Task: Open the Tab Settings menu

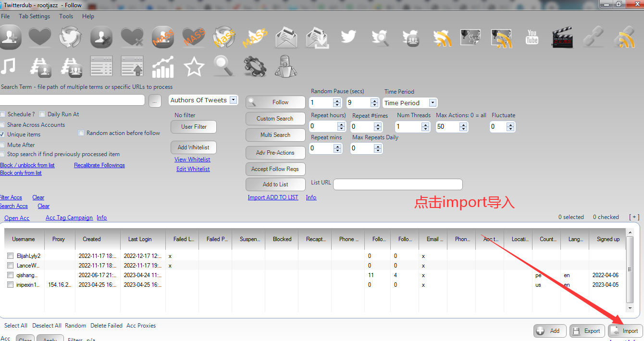Action: [34, 16]
